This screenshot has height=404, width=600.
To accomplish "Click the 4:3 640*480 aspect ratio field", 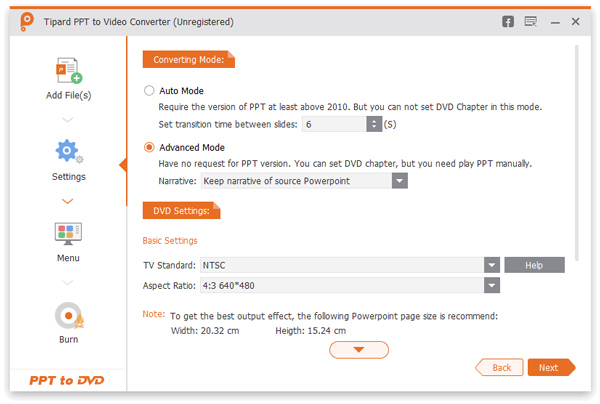I will point(342,285).
